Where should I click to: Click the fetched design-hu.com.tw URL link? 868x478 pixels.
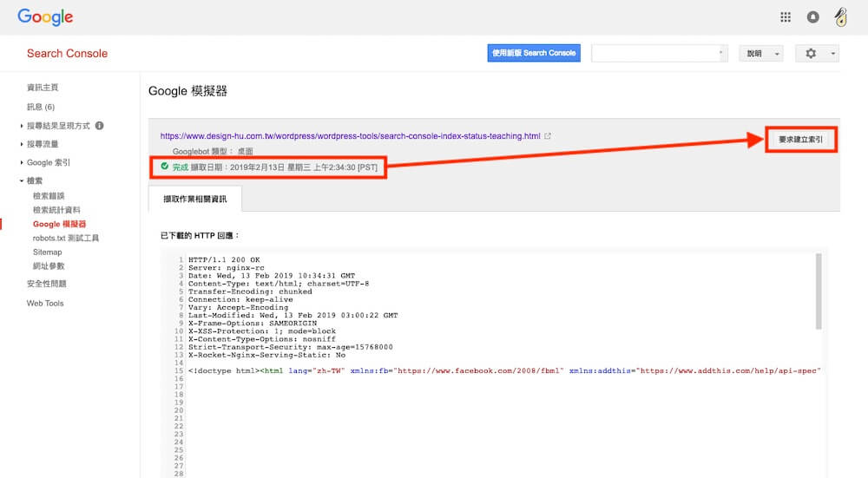350,136
